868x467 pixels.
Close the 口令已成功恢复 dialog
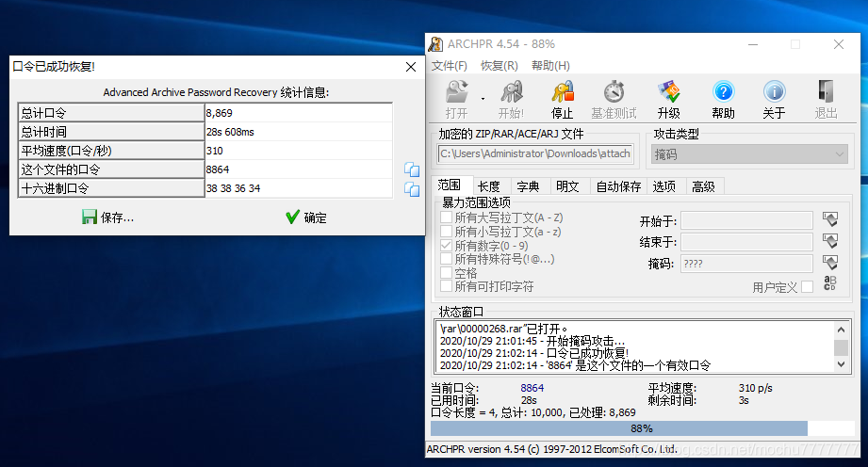pos(411,67)
